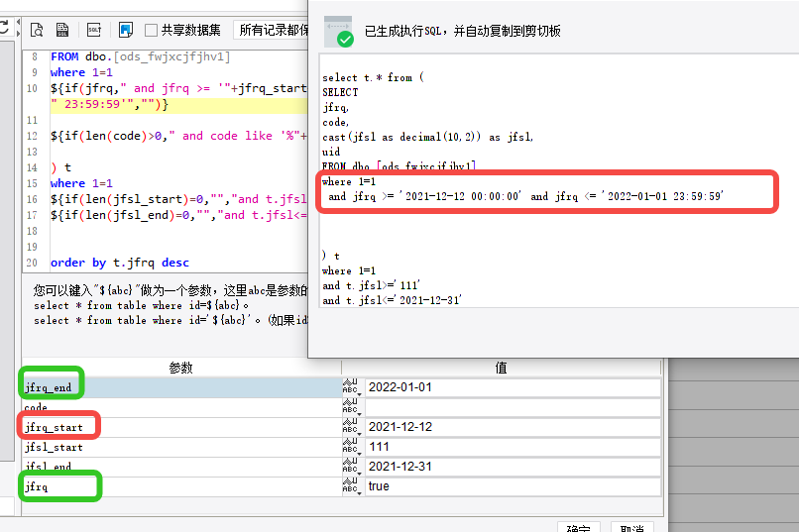
Task: Open value type dropdown for jfsl_end
Action: pos(351,467)
